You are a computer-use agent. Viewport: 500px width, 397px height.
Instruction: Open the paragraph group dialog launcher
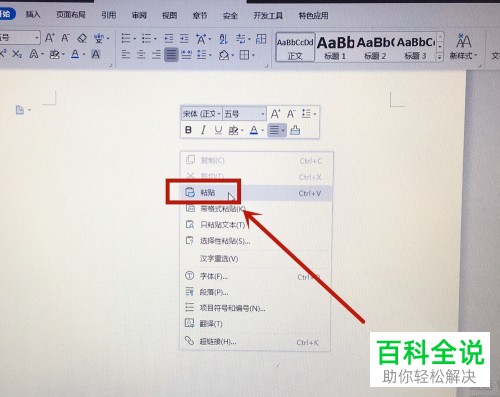click(x=267, y=66)
